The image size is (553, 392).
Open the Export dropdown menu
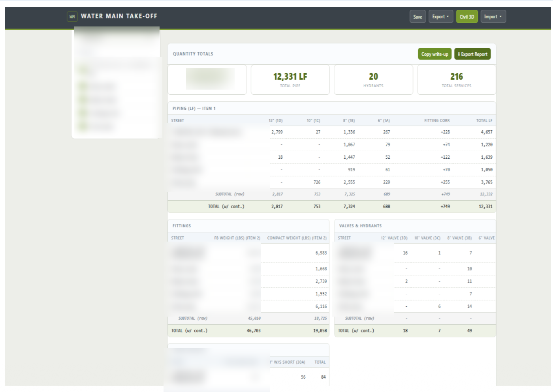tap(440, 17)
